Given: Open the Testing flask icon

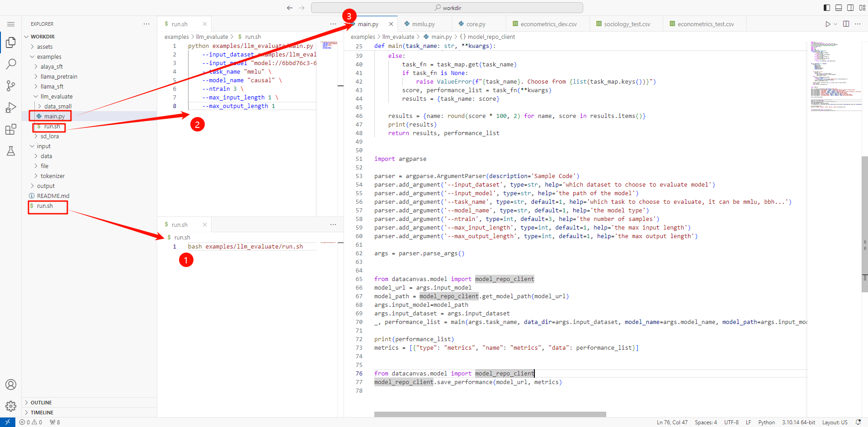Looking at the screenshot, I should [11, 151].
